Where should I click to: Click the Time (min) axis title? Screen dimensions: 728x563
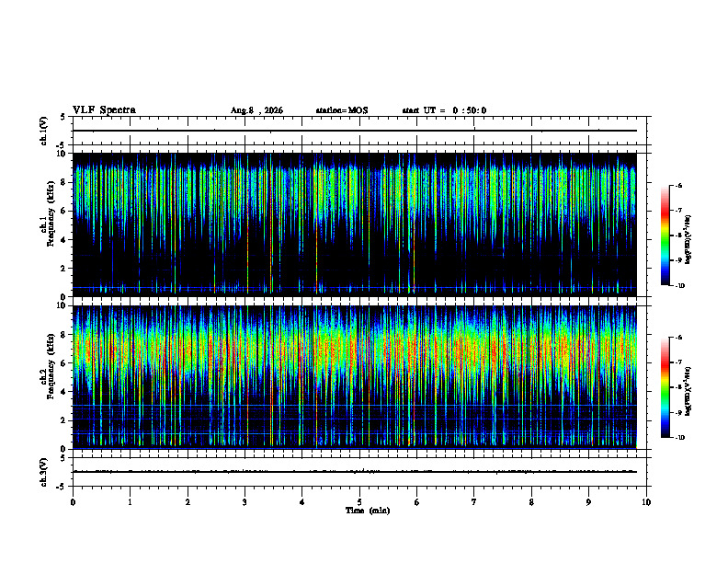click(x=368, y=511)
